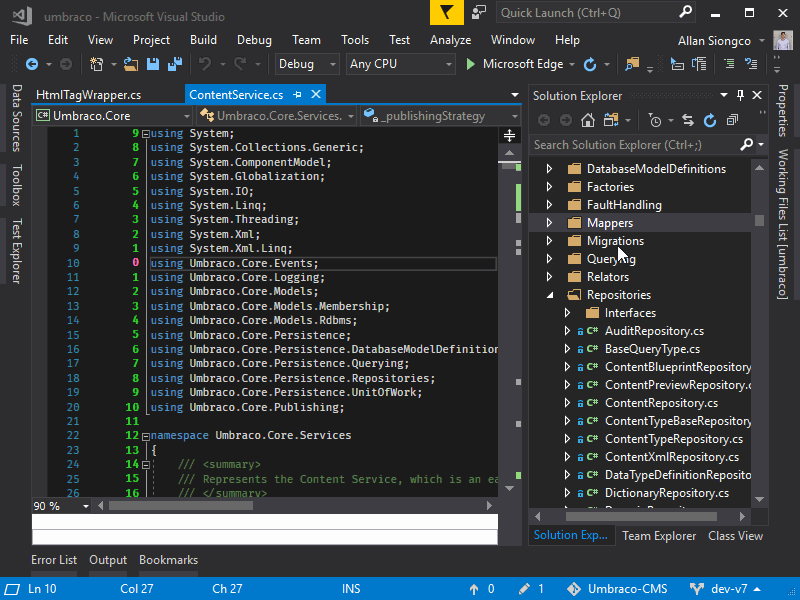Open the File menu
Image resolution: width=800 pixels, height=600 pixels.
click(x=19, y=40)
